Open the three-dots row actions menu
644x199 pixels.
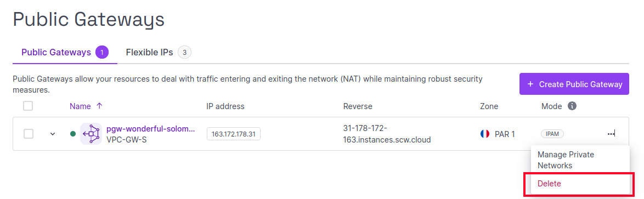[x=611, y=134]
